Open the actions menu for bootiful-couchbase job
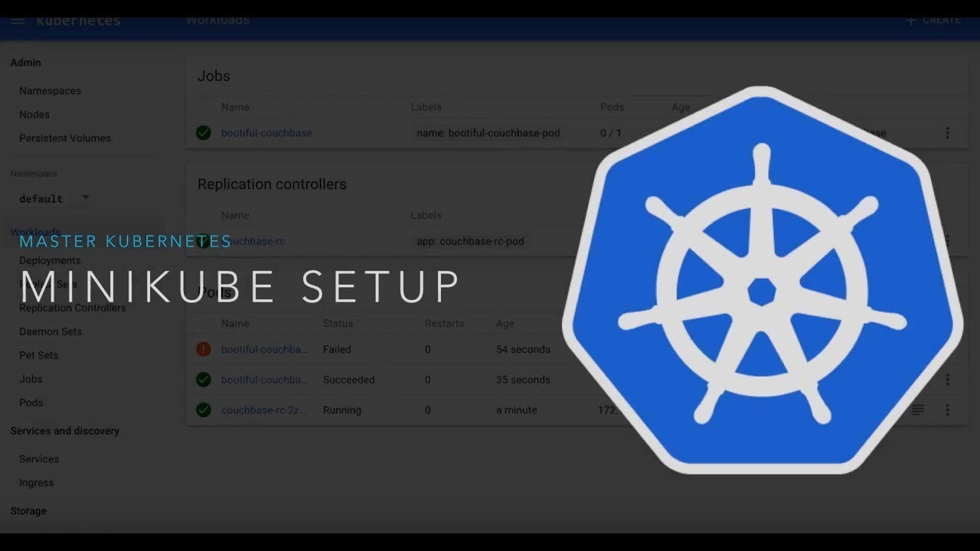The width and height of the screenshot is (980, 551). pyautogui.click(x=947, y=133)
